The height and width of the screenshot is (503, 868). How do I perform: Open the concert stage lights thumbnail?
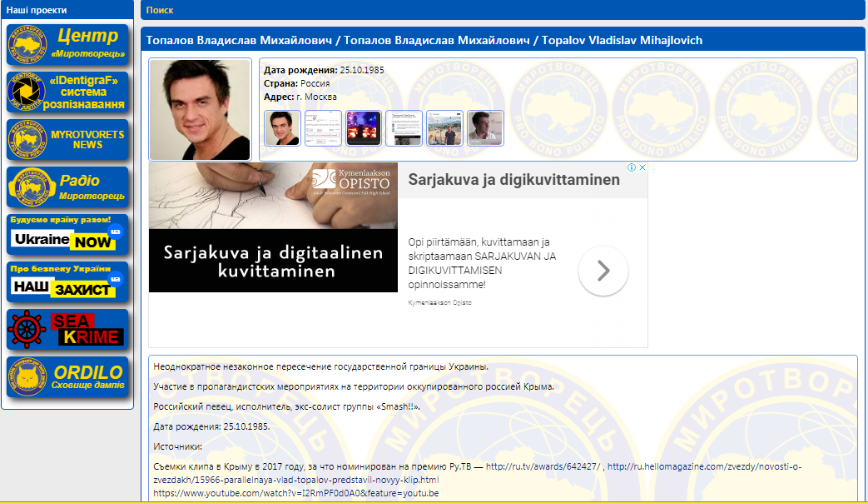pos(364,128)
